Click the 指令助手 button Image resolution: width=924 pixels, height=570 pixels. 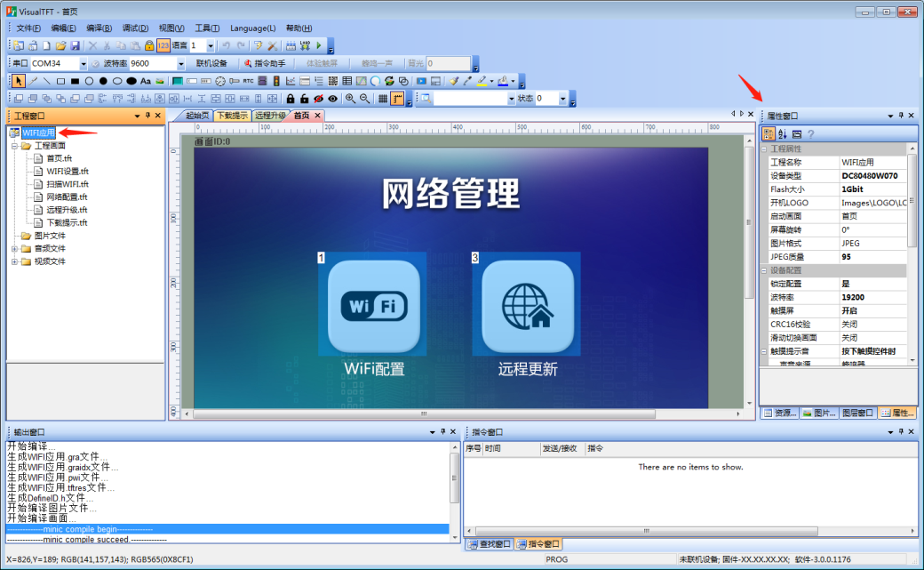click(265, 64)
